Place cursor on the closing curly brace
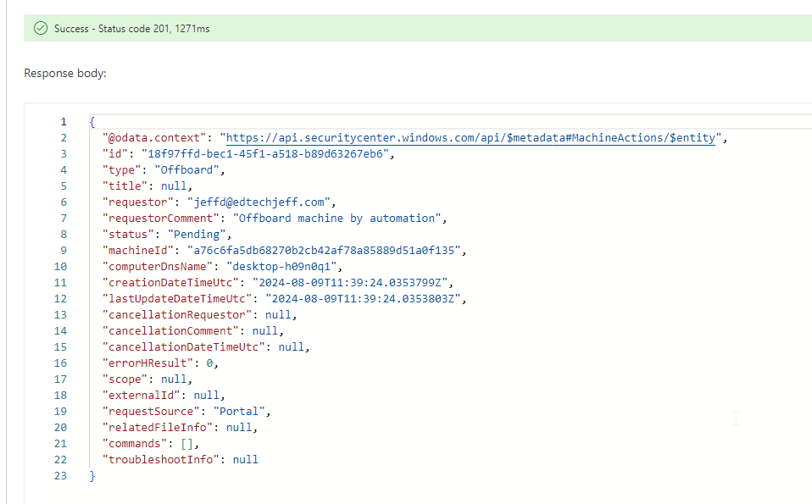This screenshot has height=504, width=812. 92,476
